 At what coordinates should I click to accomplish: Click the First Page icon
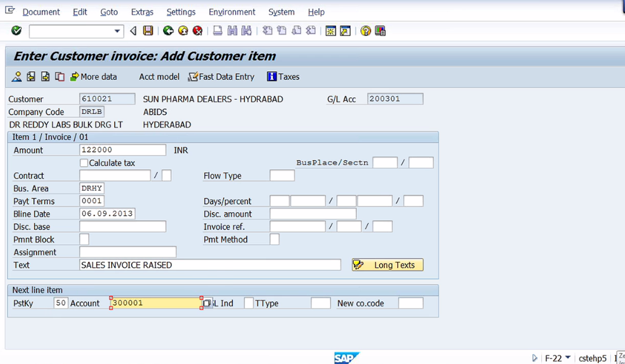[x=267, y=30]
